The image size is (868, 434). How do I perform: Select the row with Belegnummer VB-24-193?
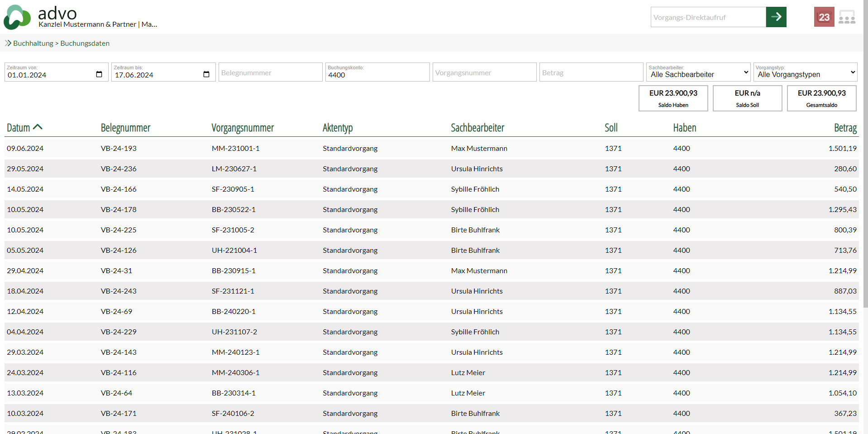tap(119, 149)
